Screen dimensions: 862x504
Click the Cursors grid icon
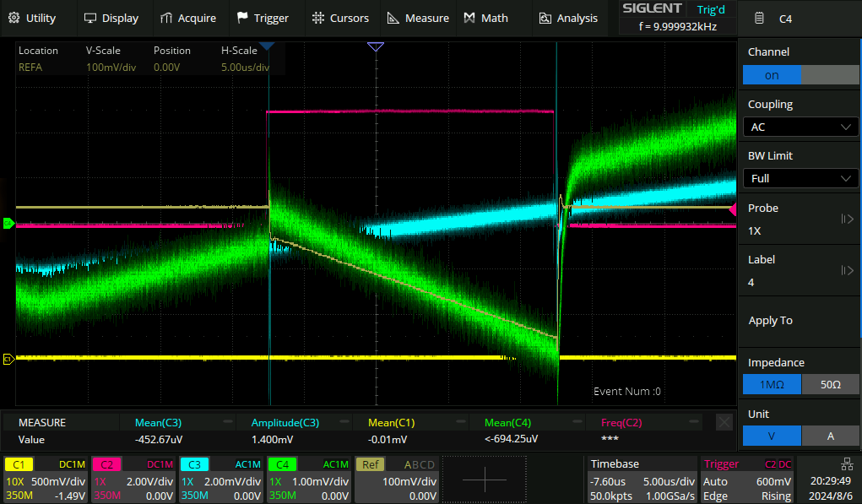pos(317,18)
